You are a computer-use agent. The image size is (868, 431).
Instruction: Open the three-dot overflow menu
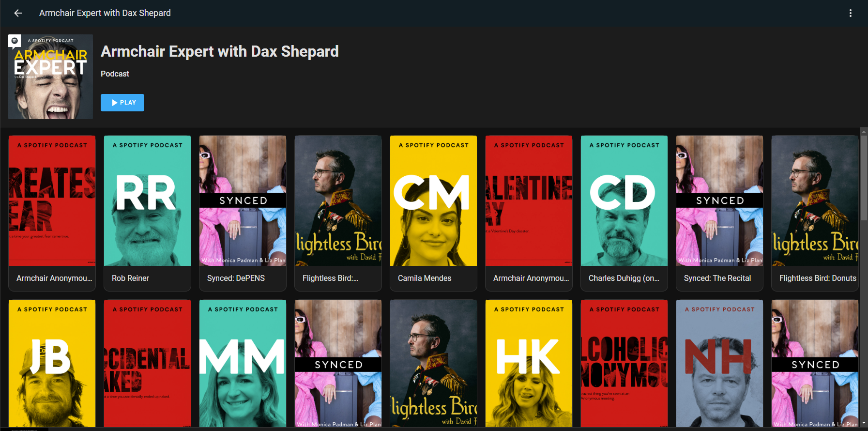tap(850, 13)
